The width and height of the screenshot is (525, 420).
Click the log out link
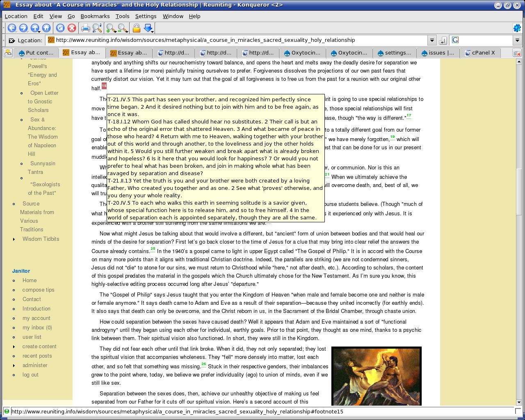(30, 375)
